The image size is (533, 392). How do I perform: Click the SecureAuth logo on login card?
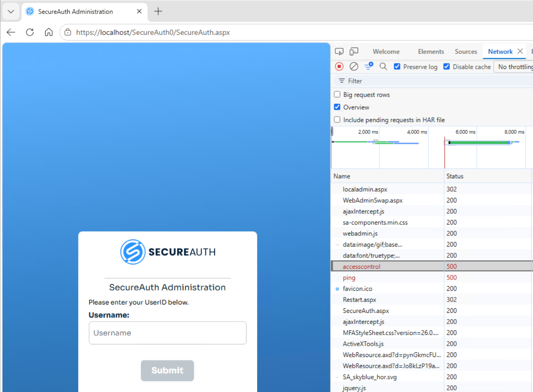coord(168,252)
